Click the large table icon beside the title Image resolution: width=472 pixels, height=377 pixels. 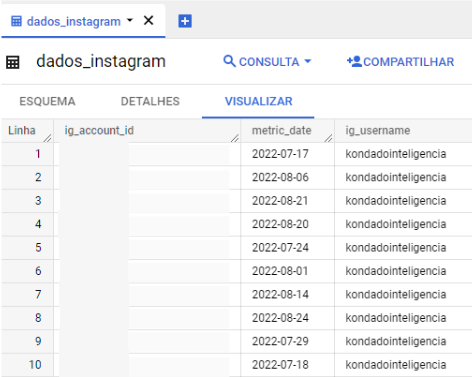(x=13, y=62)
